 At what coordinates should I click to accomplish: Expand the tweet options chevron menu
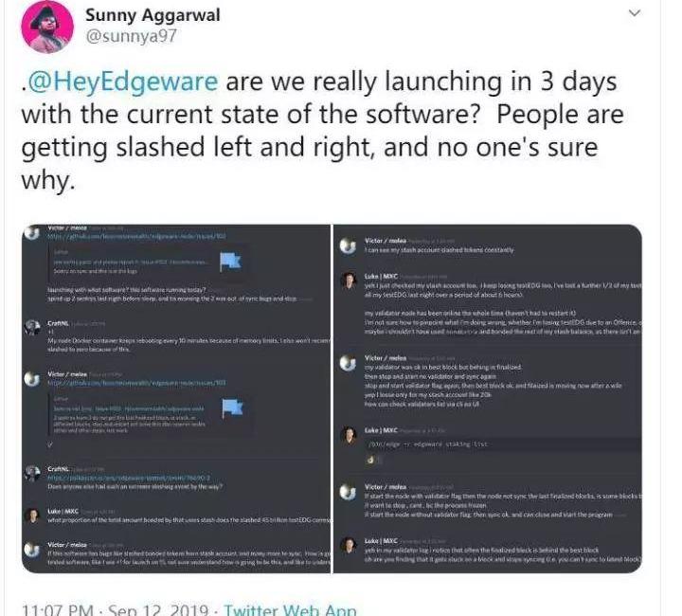[636, 15]
